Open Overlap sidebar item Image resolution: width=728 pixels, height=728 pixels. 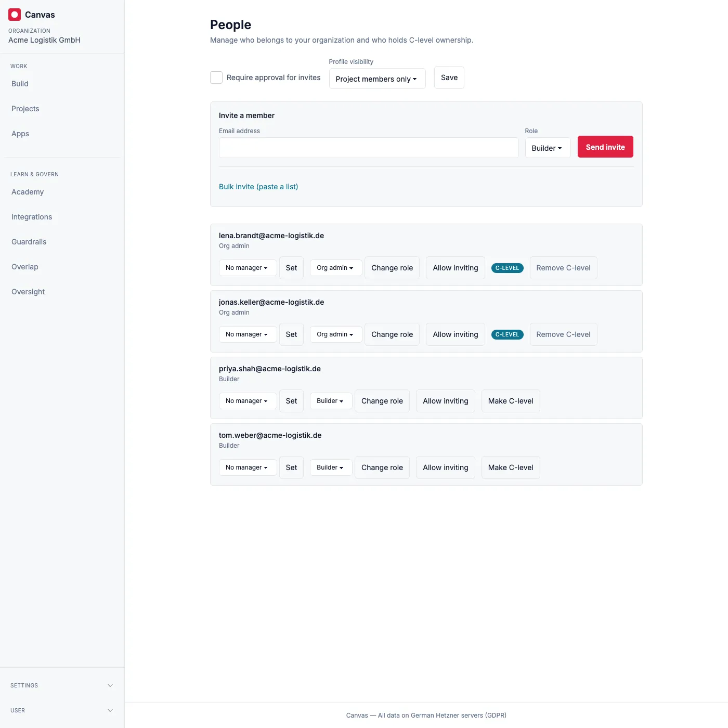[62, 267]
